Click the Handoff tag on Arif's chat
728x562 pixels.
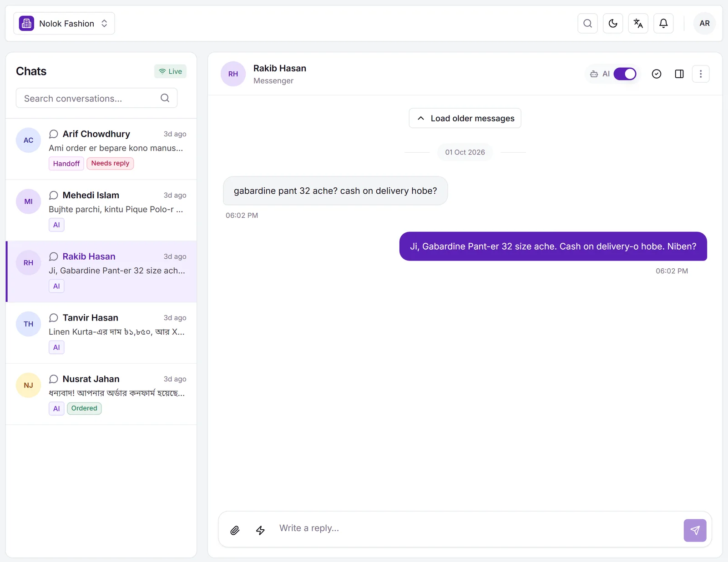tap(66, 163)
